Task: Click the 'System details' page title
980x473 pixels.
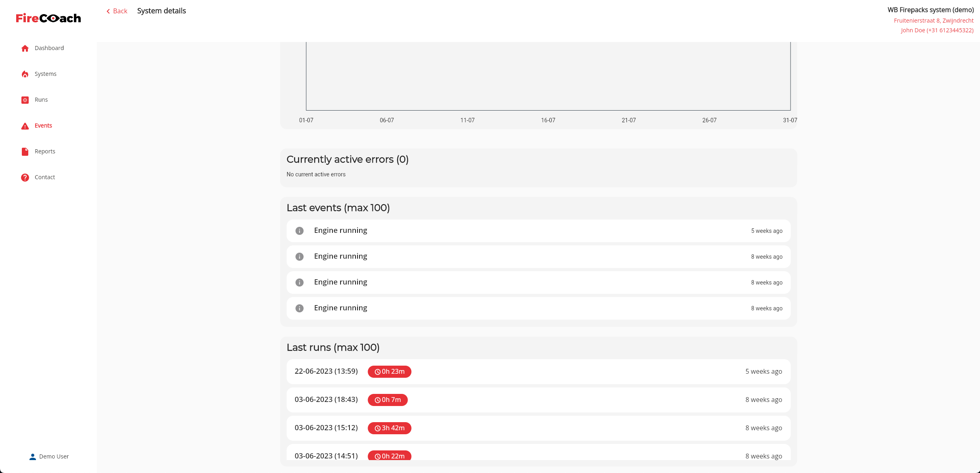Action: pyautogui.click(x=162, y=11)
